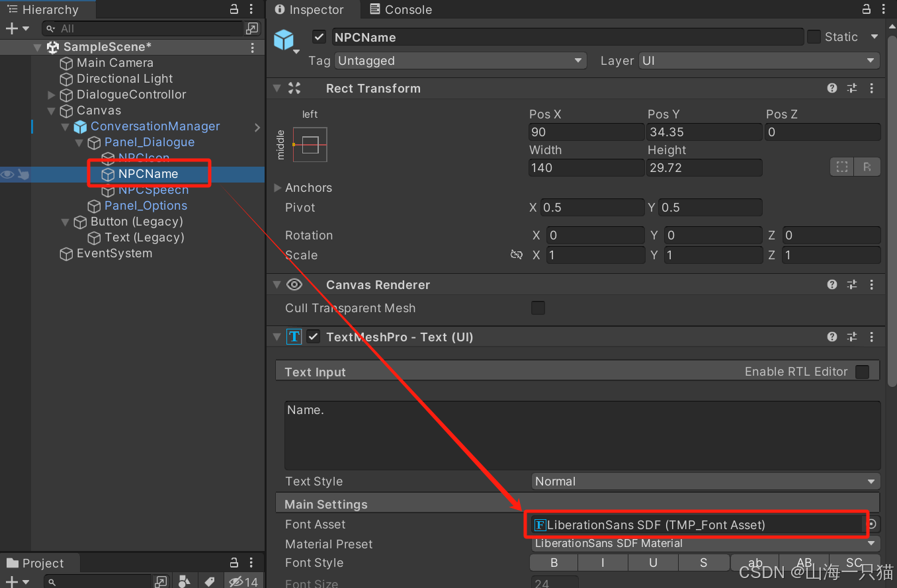897x588 pixels.
Task: Click the Font Asset LiberationSans SDF field
Action: (698, 525)
